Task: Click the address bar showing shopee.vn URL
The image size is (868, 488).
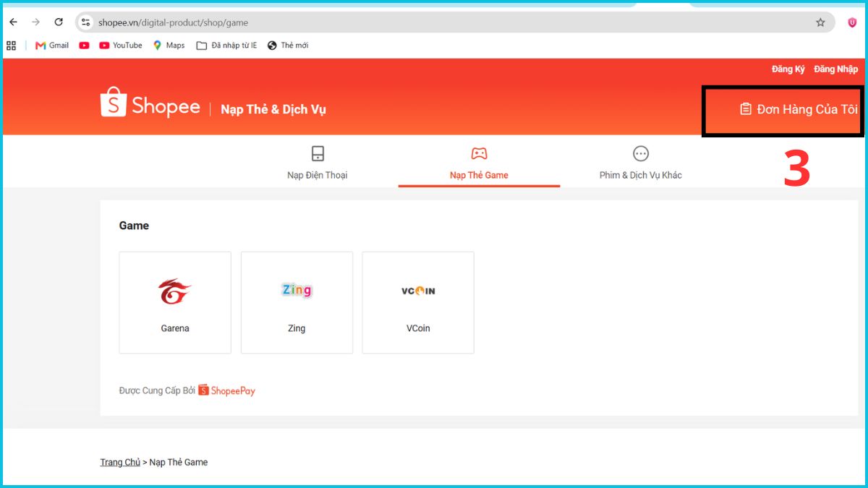Action: pyautogui.click(x=454, y=22)
